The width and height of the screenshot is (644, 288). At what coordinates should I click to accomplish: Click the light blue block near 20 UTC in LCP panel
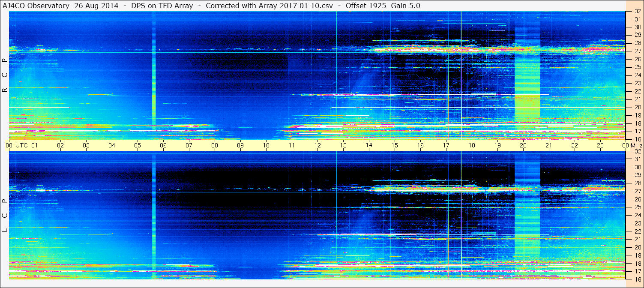[x=527, y=214]
